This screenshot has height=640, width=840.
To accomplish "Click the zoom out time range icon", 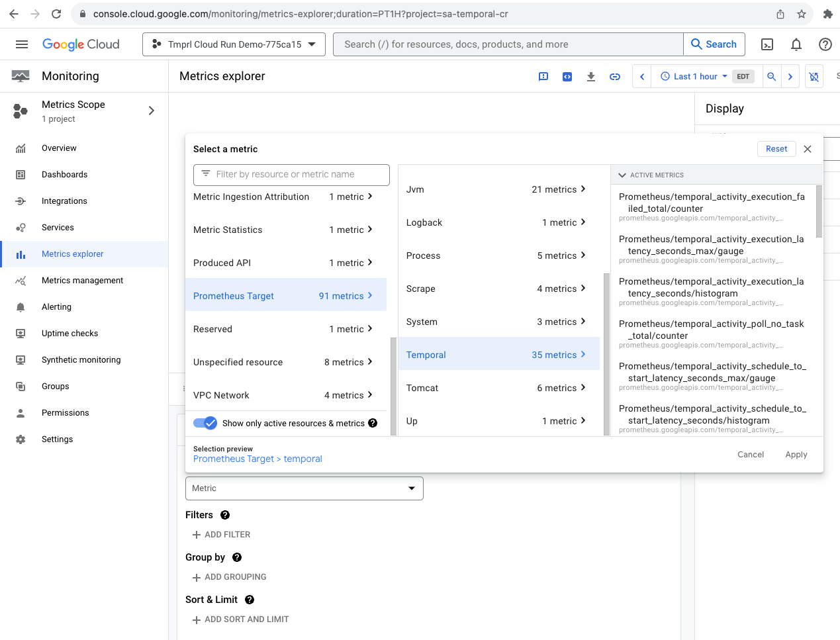I will 772,77.
